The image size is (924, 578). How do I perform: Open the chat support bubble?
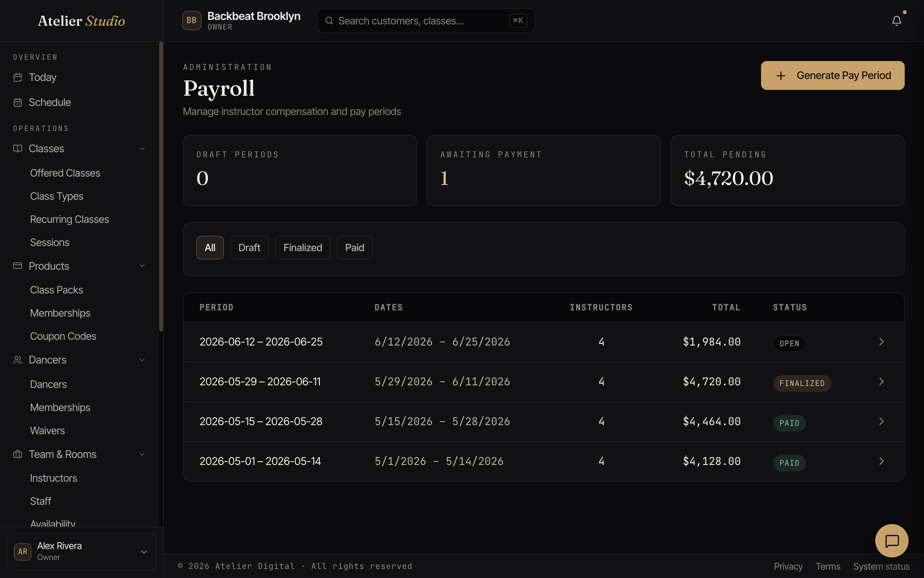click(892, 540)
